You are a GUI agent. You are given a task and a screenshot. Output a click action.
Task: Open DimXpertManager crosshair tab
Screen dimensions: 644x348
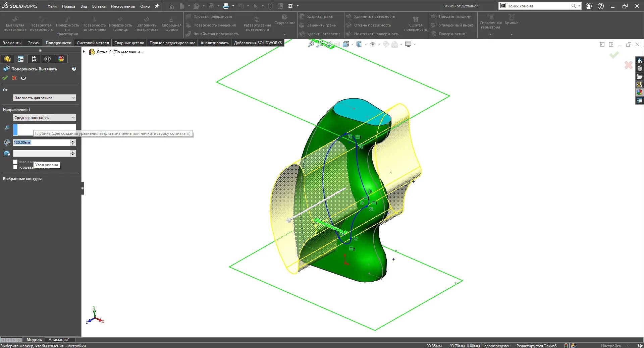coord(48,59)
